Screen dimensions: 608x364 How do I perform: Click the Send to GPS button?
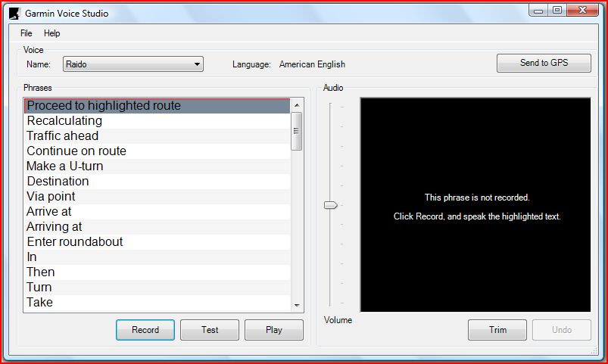point(544,63)
